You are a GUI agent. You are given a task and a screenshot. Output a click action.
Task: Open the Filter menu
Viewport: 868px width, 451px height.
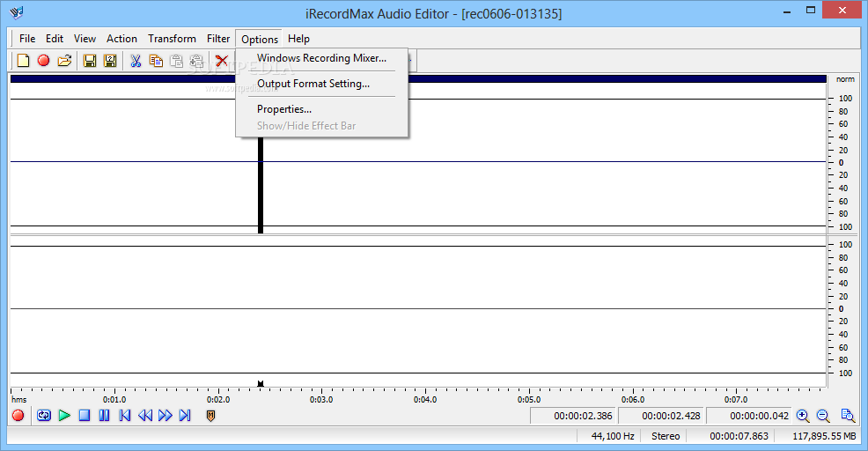(x=218, y=39)
